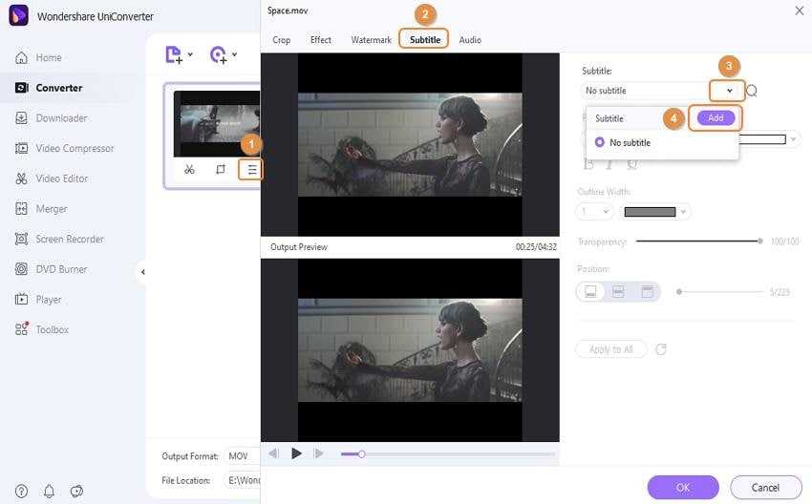The image size is (812, 504).
Task: Click the Transparency slider track
Action: point(697,241)
